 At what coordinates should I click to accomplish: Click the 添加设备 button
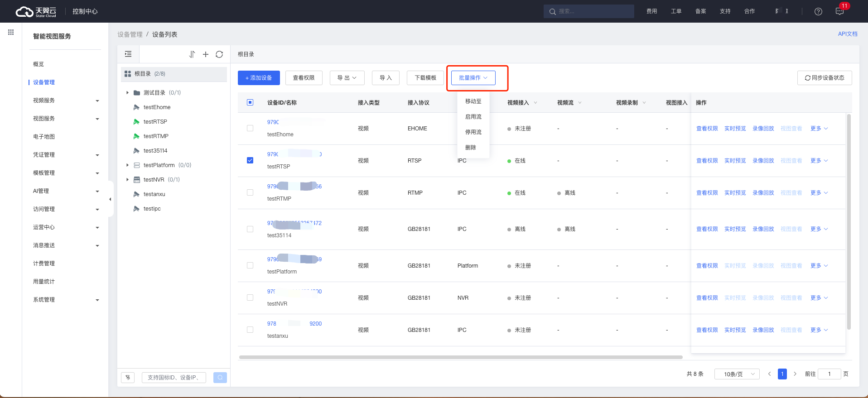(259, 78)
